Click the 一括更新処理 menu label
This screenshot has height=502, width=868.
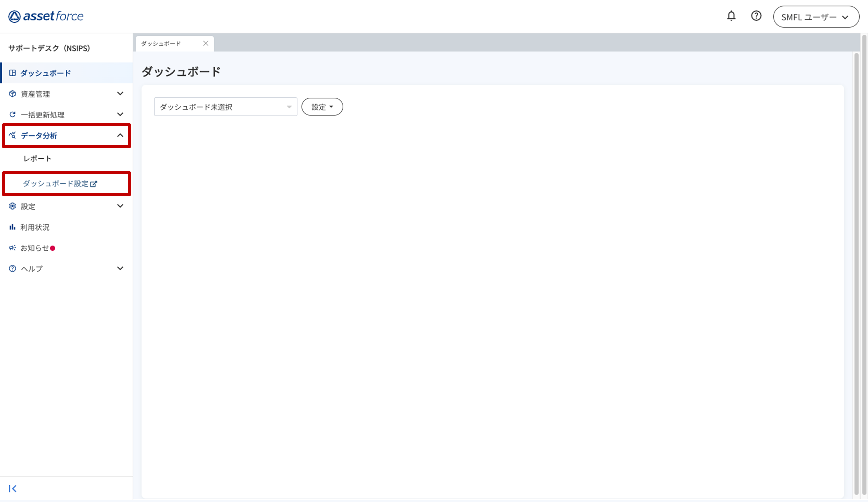click(43, 115)
